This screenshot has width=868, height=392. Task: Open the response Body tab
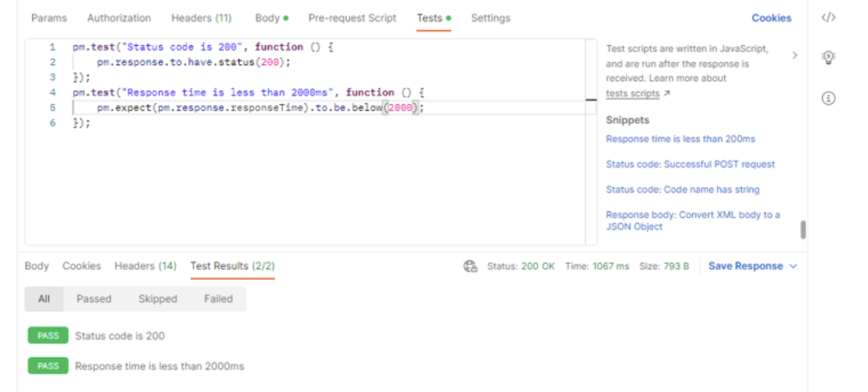click(x=37, y=266)
